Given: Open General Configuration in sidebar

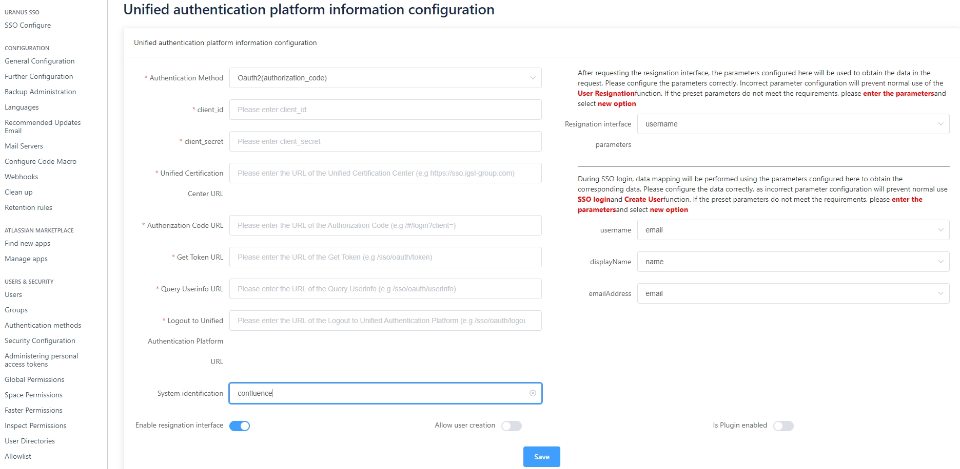Looking at the screenshot, I should [40, 61].
